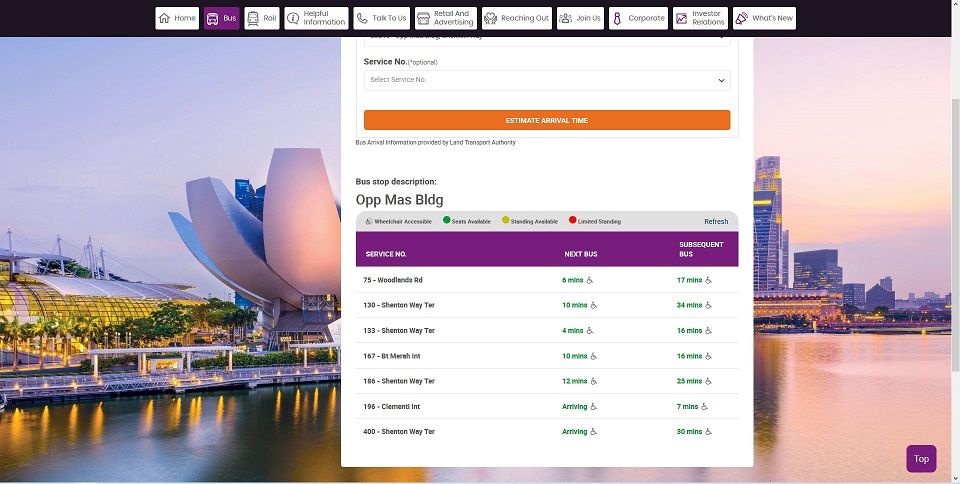Click 30 mins subsequent bus for service 400
This screenshot has height=484, width=960.
point(689,431)
